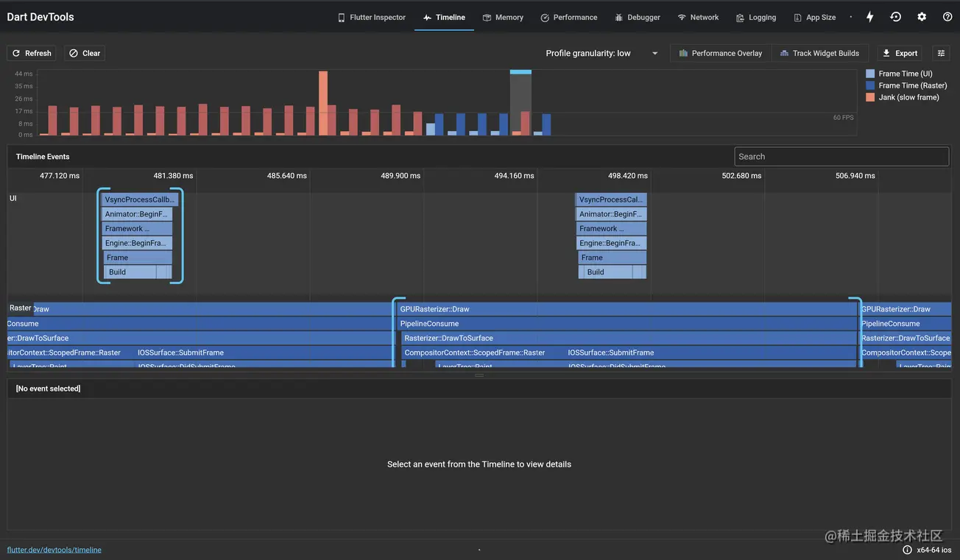The width and height of the screenshot is (960, 560).
Task: Click the '489.900 ms' time label
Action: tap(400, 176)
